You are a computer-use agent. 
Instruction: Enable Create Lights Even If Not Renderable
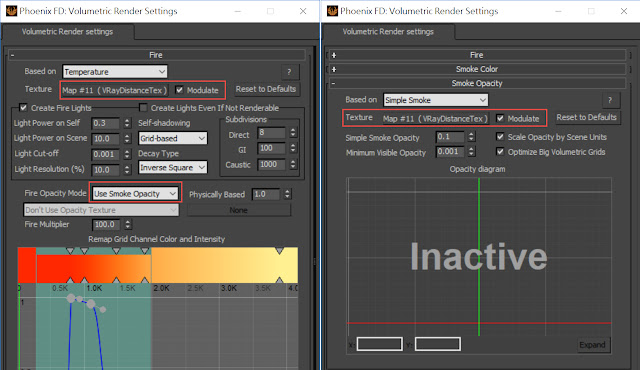click(x=143, y=108)
